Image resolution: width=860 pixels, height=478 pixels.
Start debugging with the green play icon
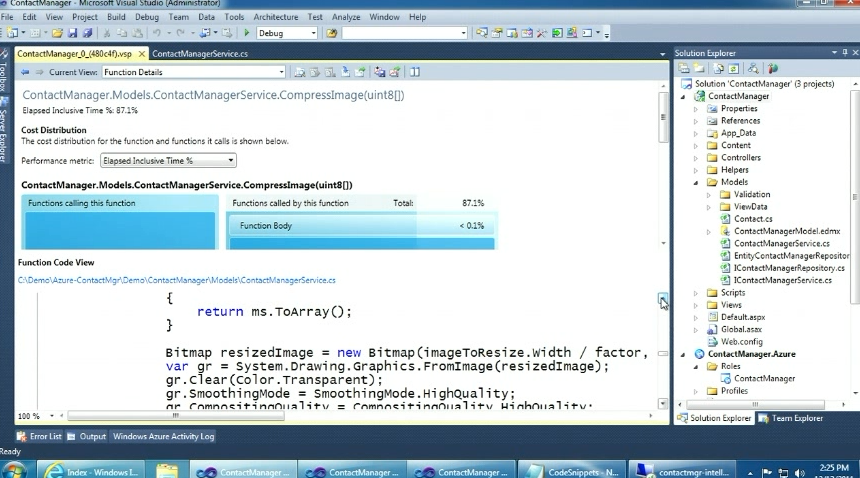247,33
